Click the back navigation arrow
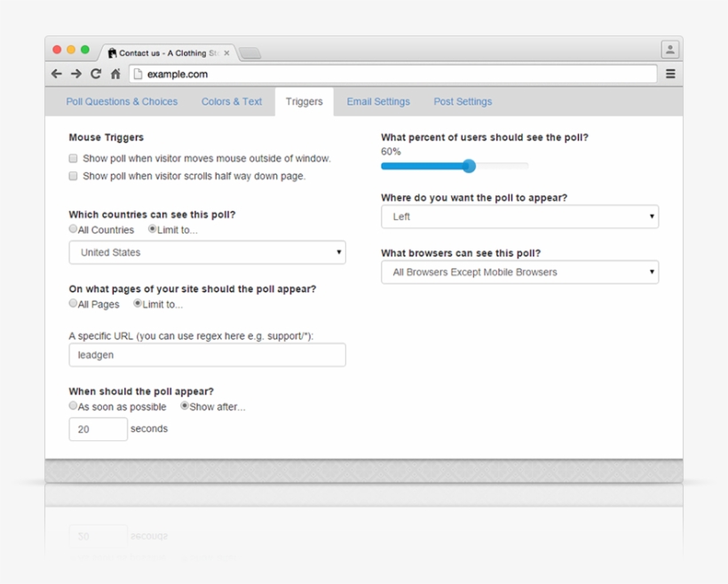The image size is (728, 584). pos(56,74)
